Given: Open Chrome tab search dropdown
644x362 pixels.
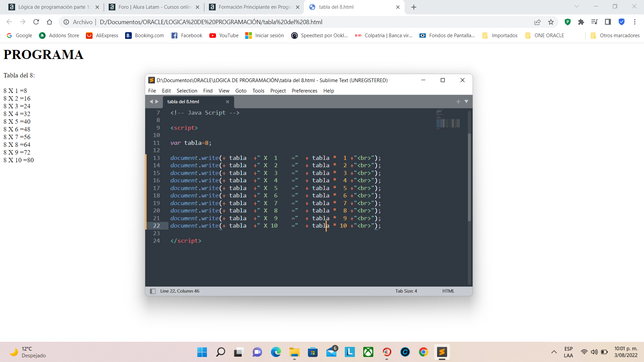Looking at the screenshot, I should tap(577, 6).
